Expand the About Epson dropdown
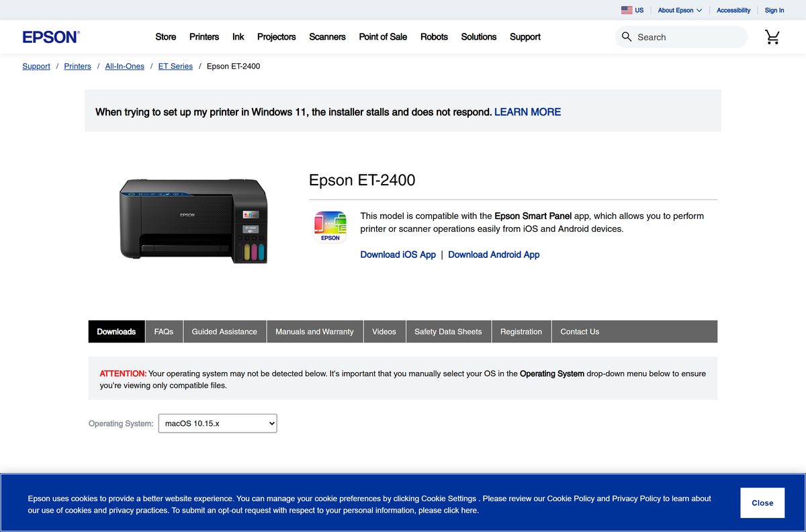 680,10
